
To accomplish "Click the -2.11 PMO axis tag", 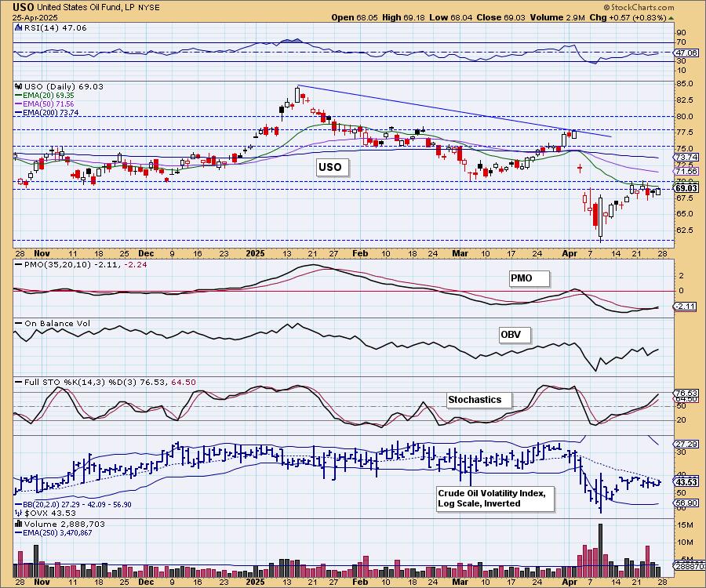I will point(686,307).
